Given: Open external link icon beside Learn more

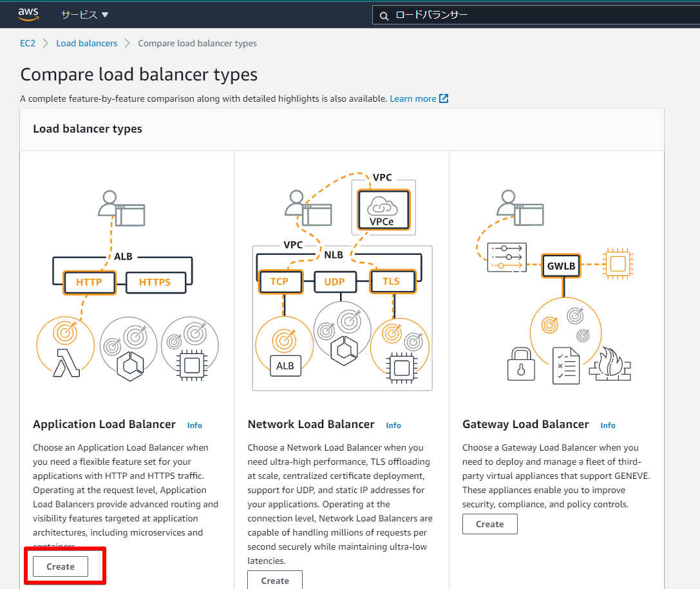Looking at the screenshot, I should (444, 98).
